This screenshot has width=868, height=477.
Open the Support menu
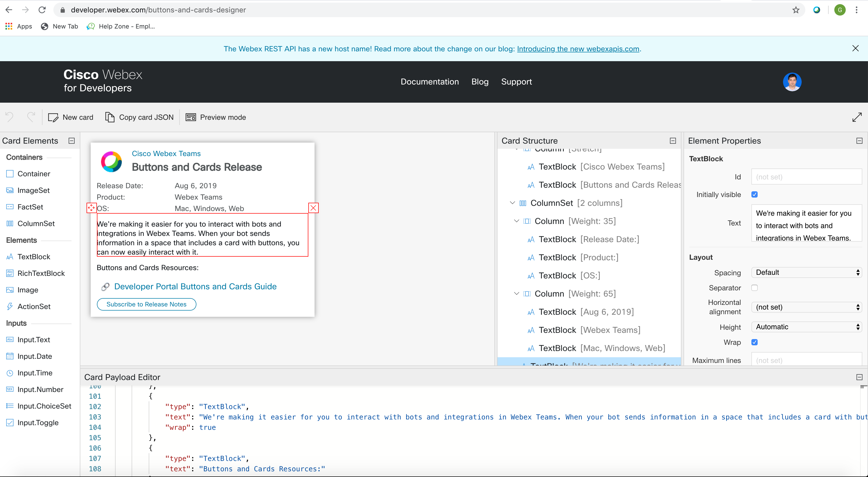pos(516,82)
